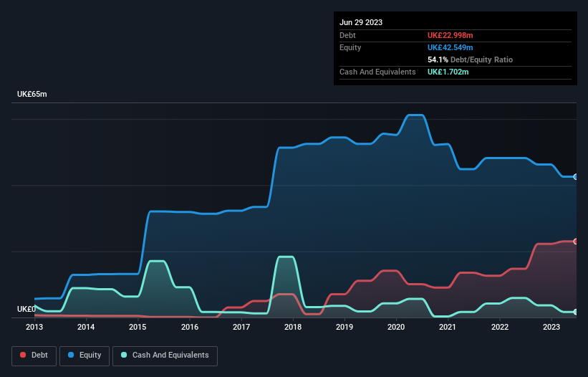Screen dimensions: 588x377
Task: Select the 2013 x-axis label
Action: pos(34,327)
